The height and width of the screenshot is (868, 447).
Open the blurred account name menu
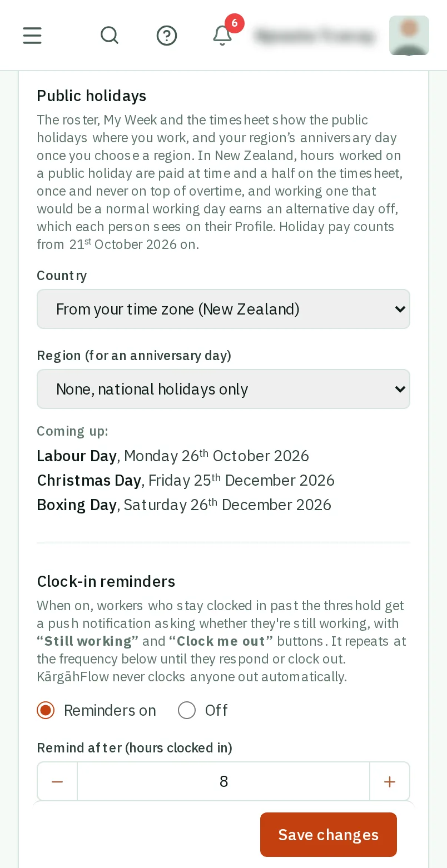(x=315, y=36)
